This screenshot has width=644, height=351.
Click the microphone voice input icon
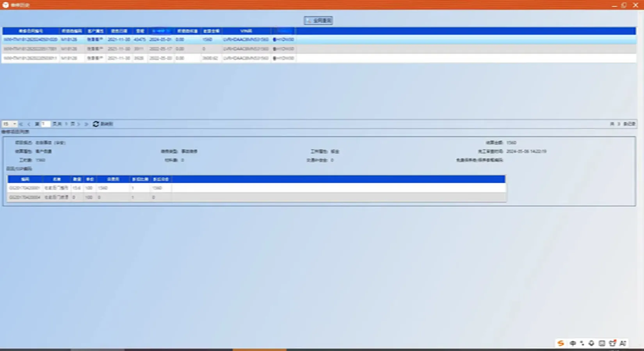click(591, 343)
